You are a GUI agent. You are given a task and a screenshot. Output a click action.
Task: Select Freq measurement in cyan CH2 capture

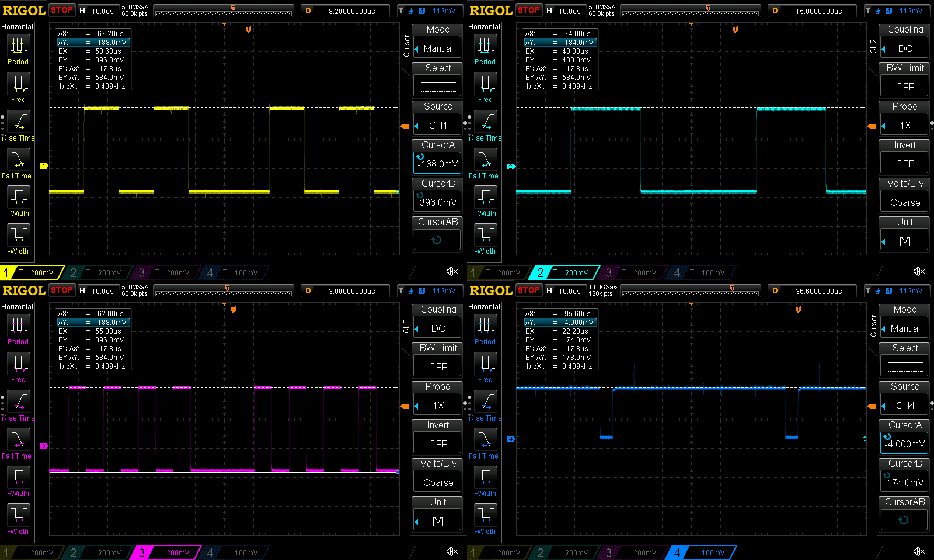coord(485,87)
